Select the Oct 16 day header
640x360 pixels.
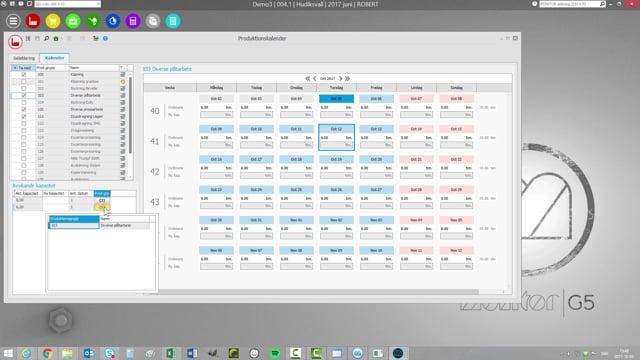[216, 159]
